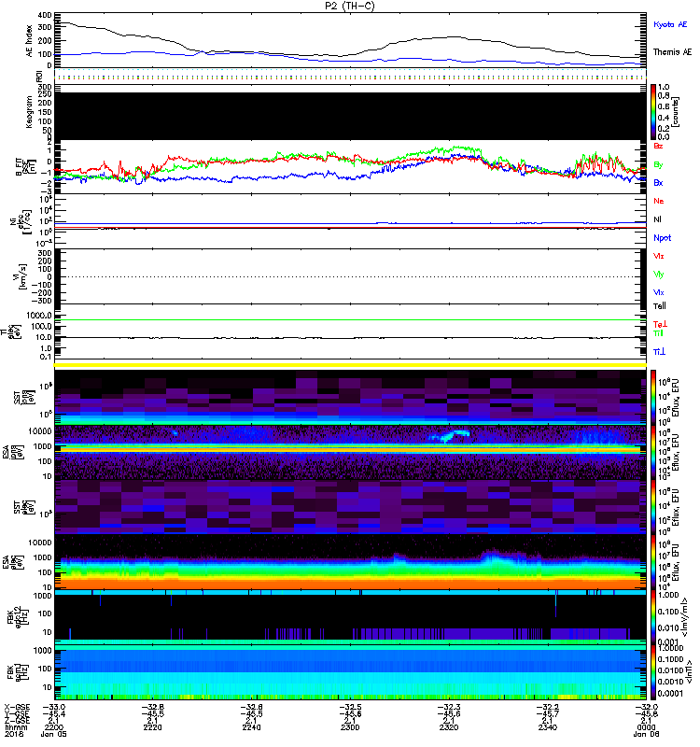Click the ESA electrons Eflux color bar
This screenshot has width=700, height=747.
[x=653, y=562]
